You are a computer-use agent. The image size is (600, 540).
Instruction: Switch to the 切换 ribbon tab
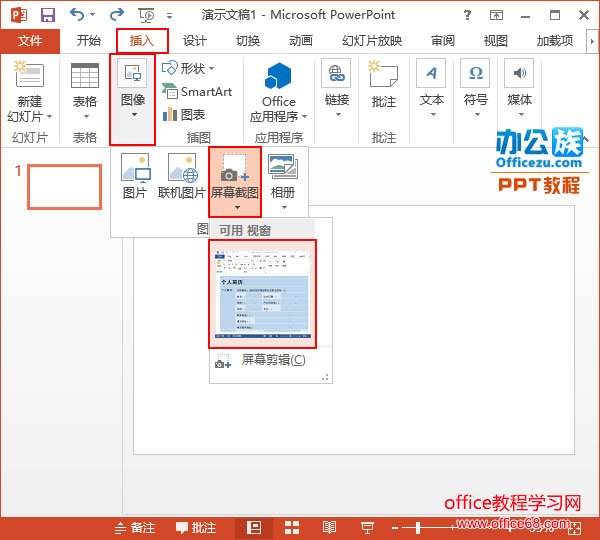click(x=248, y=41)
